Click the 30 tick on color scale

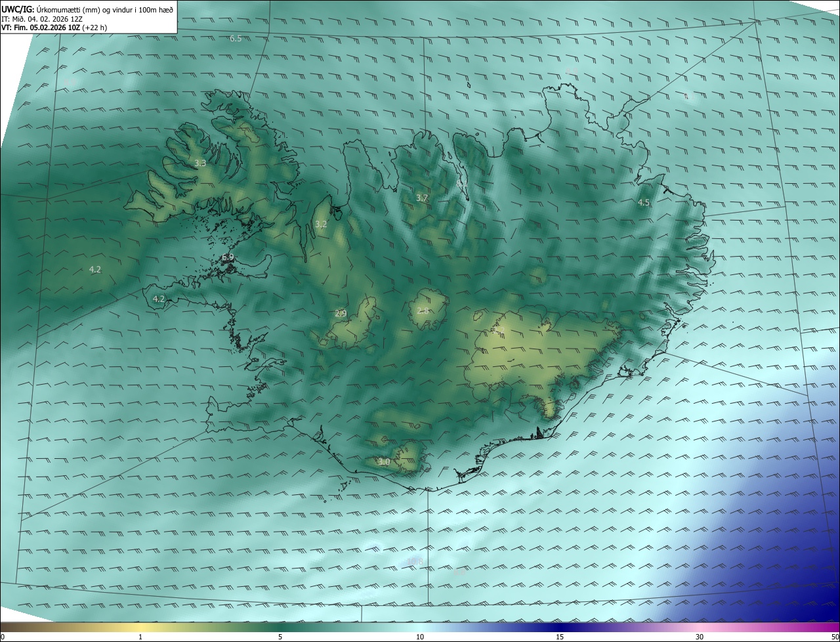(700, 637)
